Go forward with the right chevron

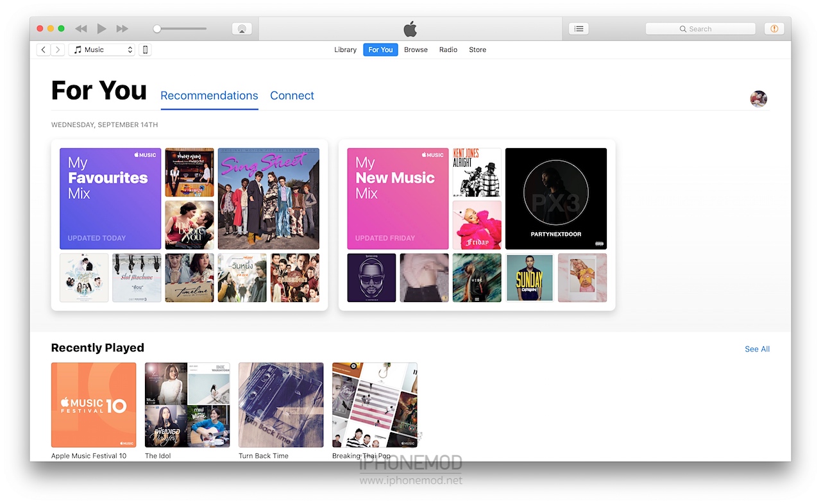(x=58, y=49)
